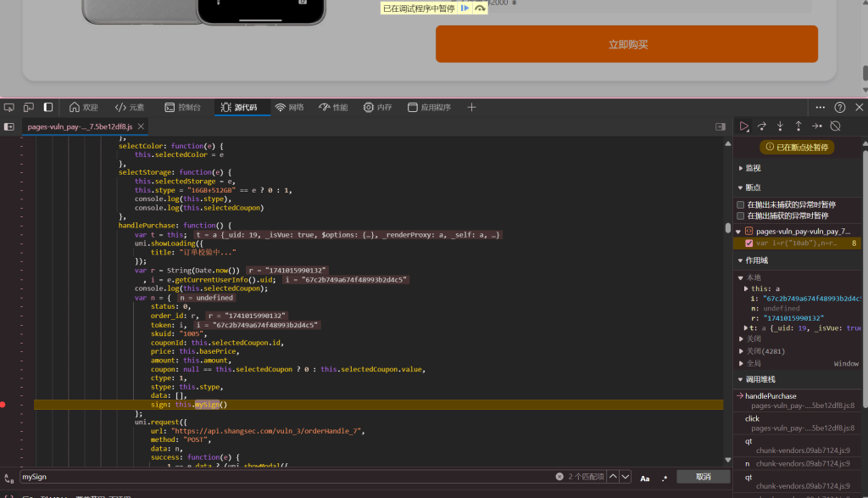The width and height of the screenshot is (868, 498).
Task: Click the Step out of function icon
Action: point(798,126)
